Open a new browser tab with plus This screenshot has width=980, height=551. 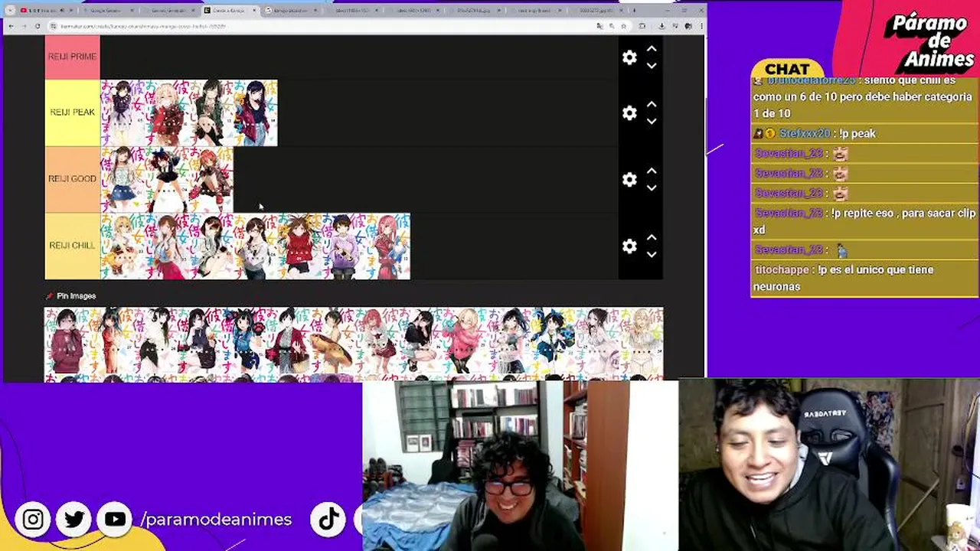click(634, 11)
